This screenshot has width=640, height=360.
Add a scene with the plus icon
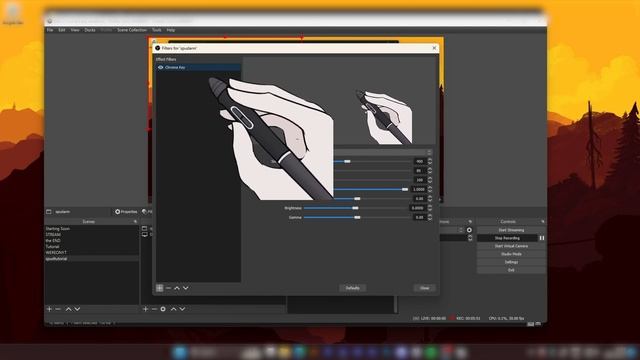49,309
